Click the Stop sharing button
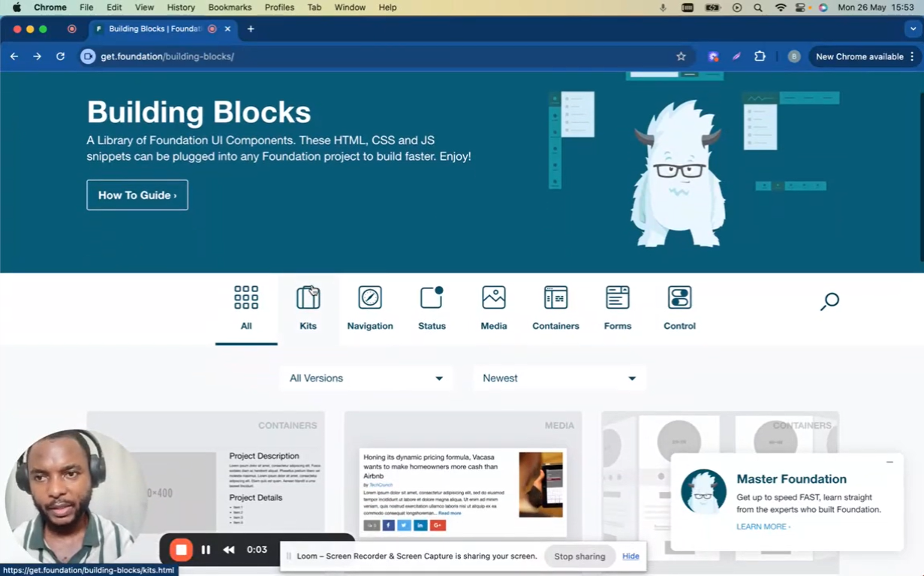The image size is (924, 576). [579, 556]
